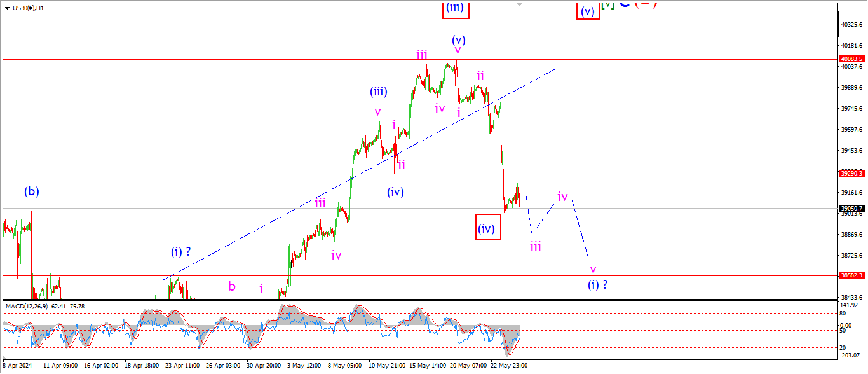The image size is (868, 374).
Task: Select the unboxed blue (iv) wave label
Action: click(x=395, y=191)
